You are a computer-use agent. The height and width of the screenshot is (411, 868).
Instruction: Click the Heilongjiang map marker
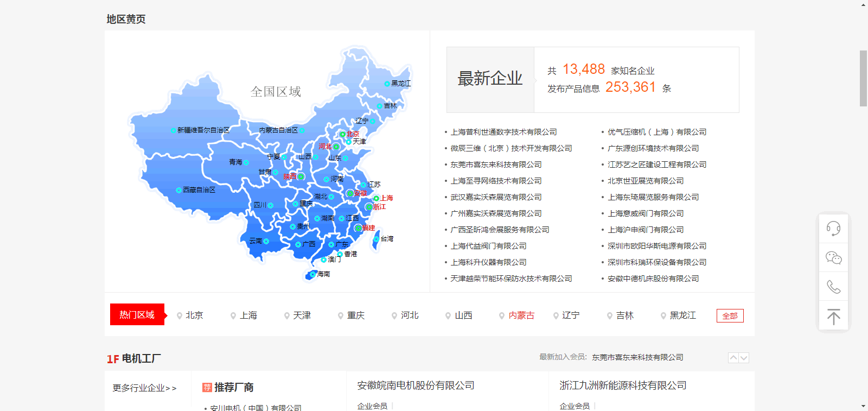tap(387, 84)
